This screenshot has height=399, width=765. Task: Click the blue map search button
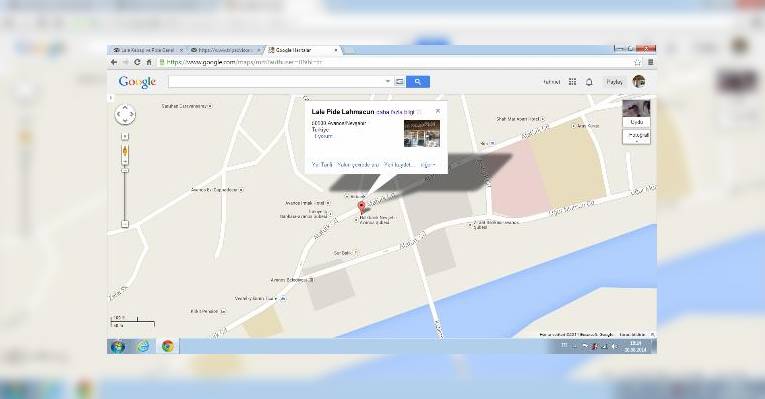pos(418,82)
